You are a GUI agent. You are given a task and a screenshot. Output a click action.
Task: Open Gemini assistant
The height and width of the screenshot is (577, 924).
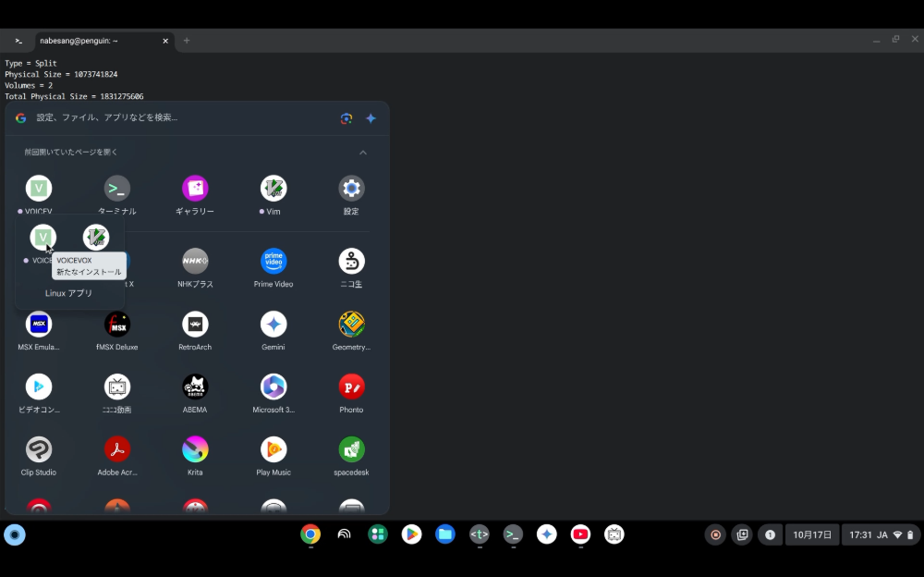(x=274, y=325)
